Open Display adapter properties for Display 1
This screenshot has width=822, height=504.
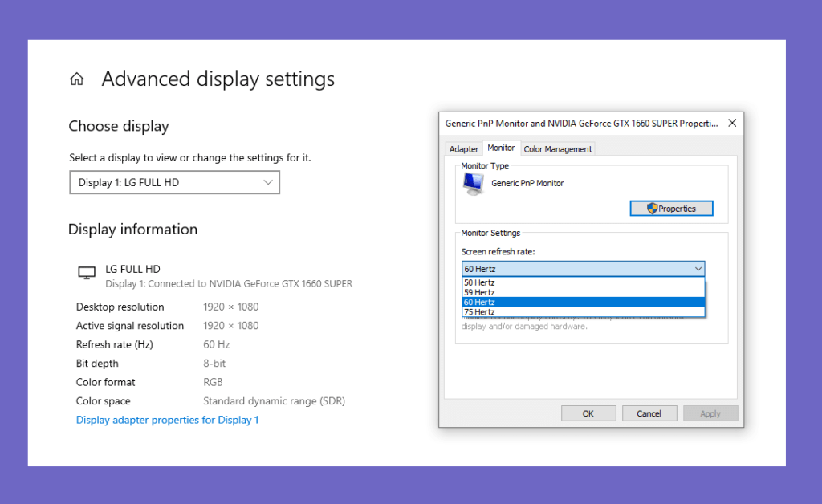pyautogui.click(x=167, y=420)
